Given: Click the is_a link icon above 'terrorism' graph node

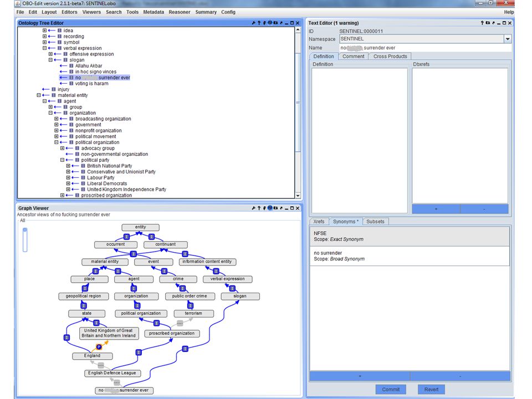Looking at the screenshot, I should 190,305.
